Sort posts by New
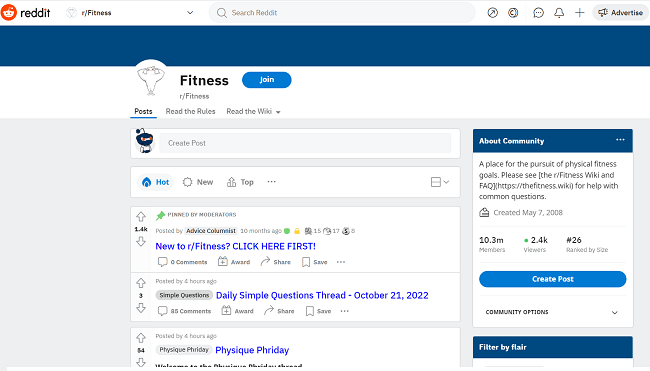This screenshot has width=650, height=371. (x=198, y=182)
